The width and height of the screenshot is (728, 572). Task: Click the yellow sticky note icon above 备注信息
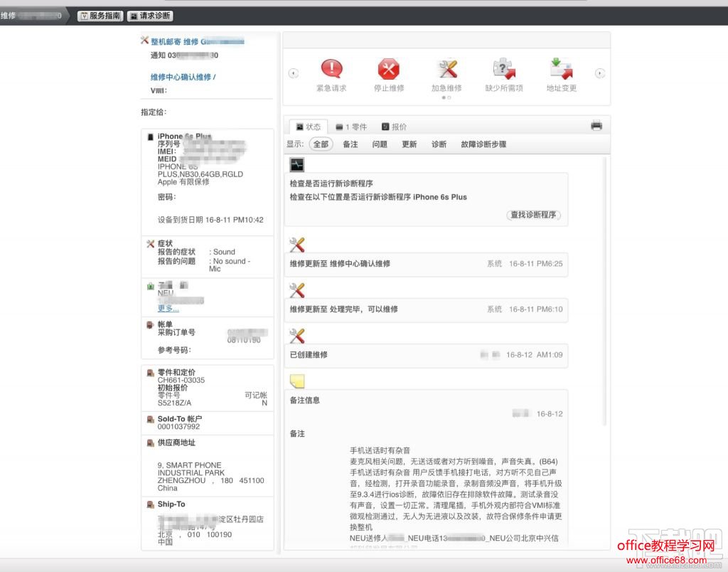point(296,381)
